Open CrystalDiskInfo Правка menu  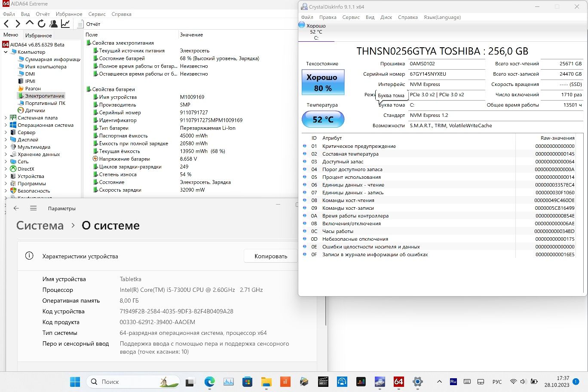coord(328,17)
